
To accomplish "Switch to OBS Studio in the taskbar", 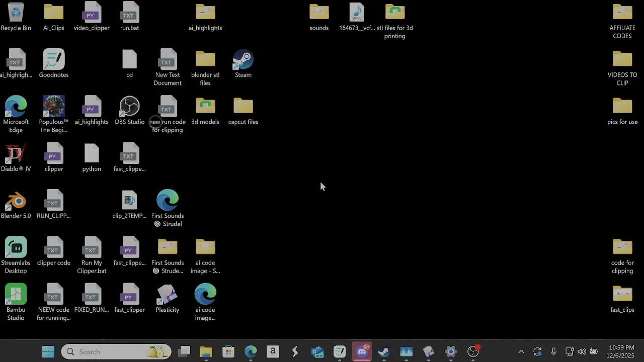I will point(473,352).
